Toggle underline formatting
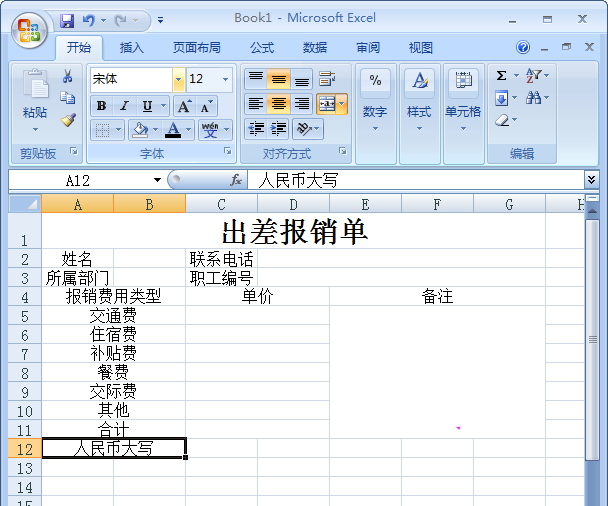 pos(147,106)
